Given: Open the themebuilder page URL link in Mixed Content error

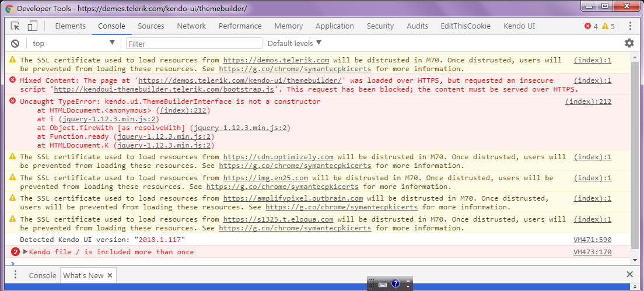Looking at the screenshot, I should tap(240, 80).
